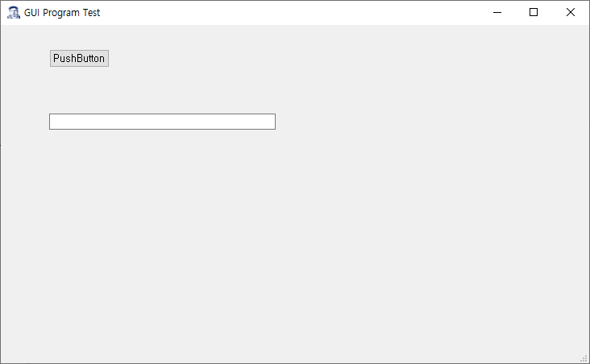The image size is (590, 364).
Task: Click the dash minimize icon
Action: pyautogui.click(x=497, y=12)
